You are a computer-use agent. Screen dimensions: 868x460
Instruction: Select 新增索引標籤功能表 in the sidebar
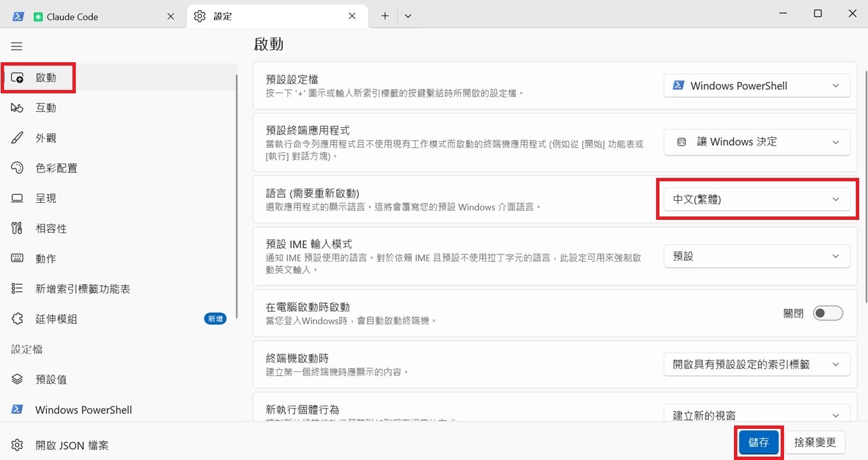click(x=118, y=289)
